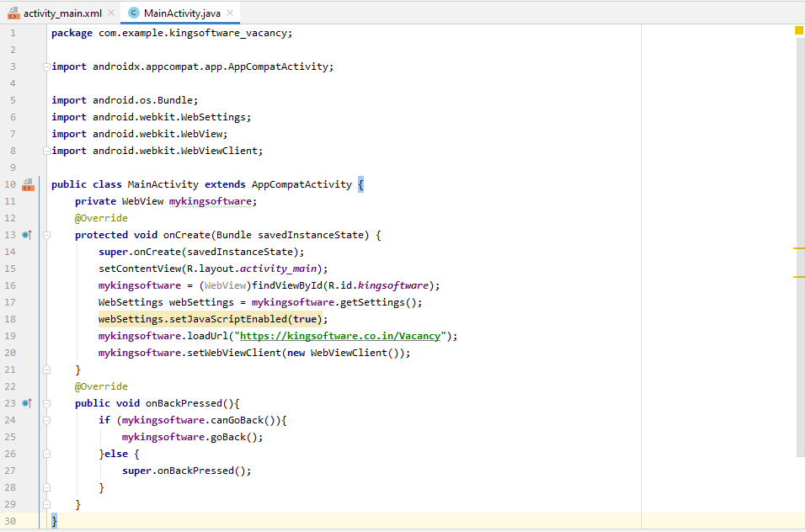Close the activity_main.xml tab
This screenshot has height=532, width=806.
pyautogui.click(x=111, y=13)
